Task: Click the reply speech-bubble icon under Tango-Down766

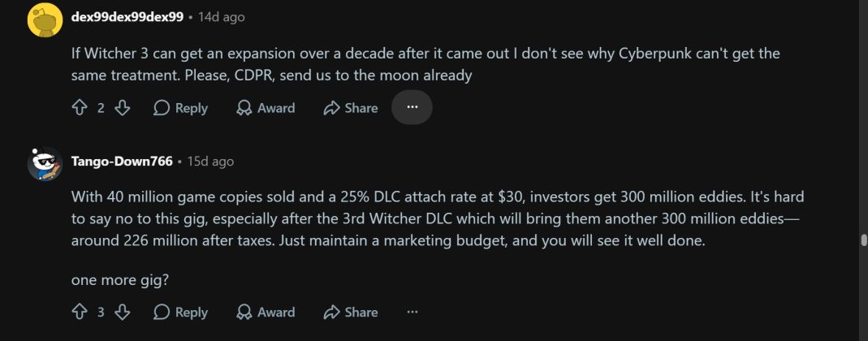Action: pyautogui.click(x=161, y=313)
